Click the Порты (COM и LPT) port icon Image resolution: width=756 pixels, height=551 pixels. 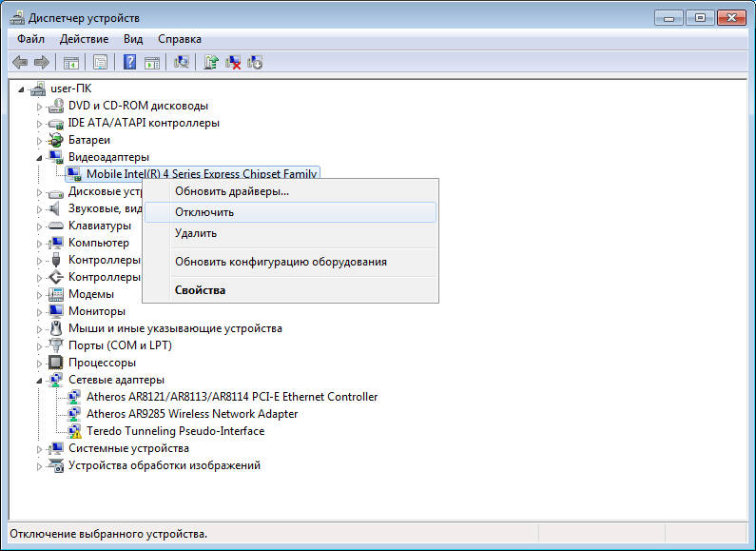(56, 345)
